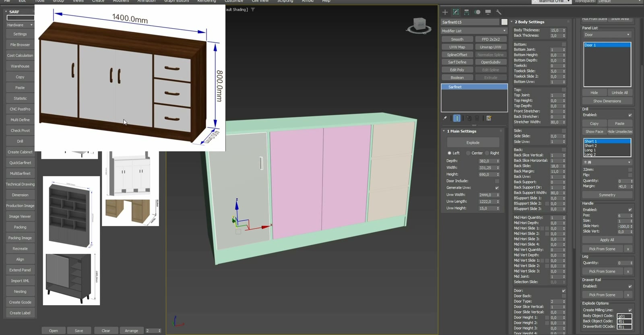644x335 pixels.
Task: Click the wardrobe with legs thumbnail
Action: pos(71,279)
